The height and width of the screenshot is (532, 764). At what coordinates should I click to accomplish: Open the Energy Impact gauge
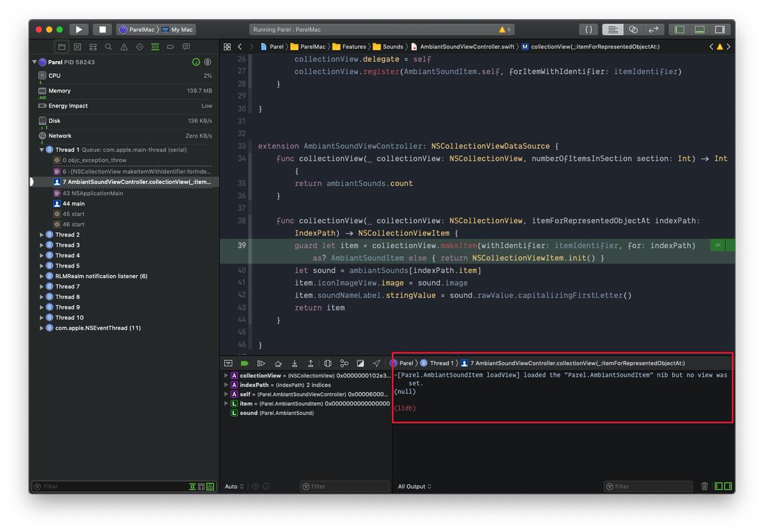[125, 106]
